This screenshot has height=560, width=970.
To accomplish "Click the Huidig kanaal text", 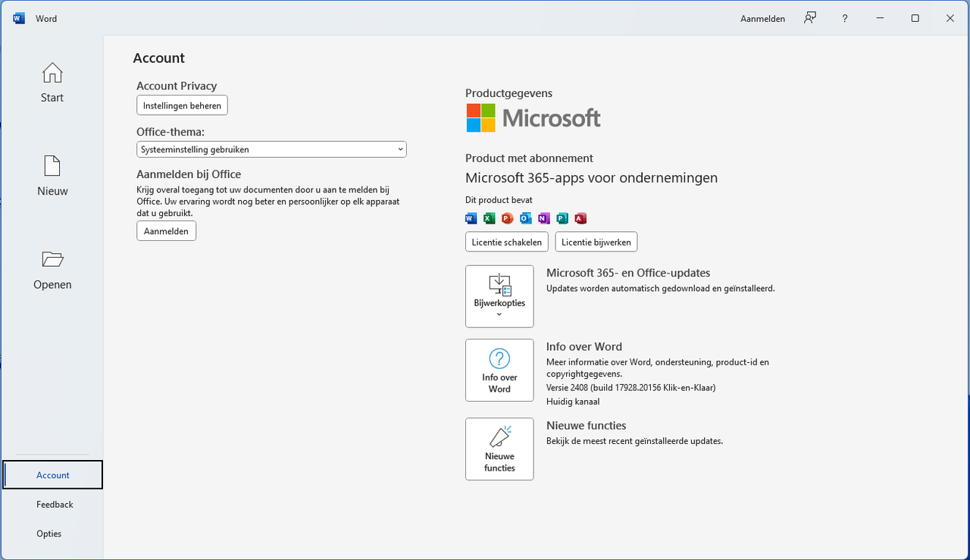I will tap(573, 401).
